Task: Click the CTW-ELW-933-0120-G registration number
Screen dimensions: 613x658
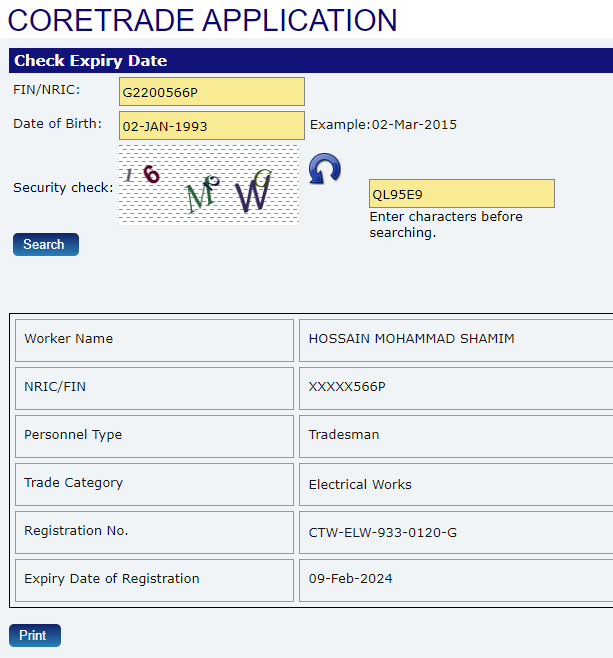Action: click(x=383, y=533)
